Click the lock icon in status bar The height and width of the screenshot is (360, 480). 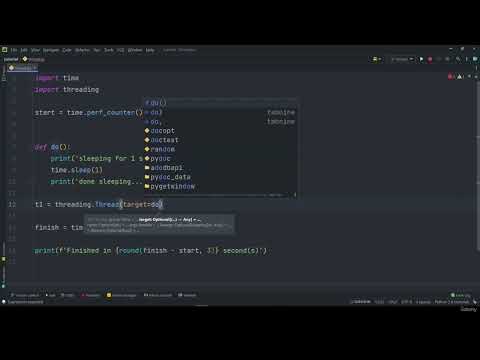[x=475, y=302]
